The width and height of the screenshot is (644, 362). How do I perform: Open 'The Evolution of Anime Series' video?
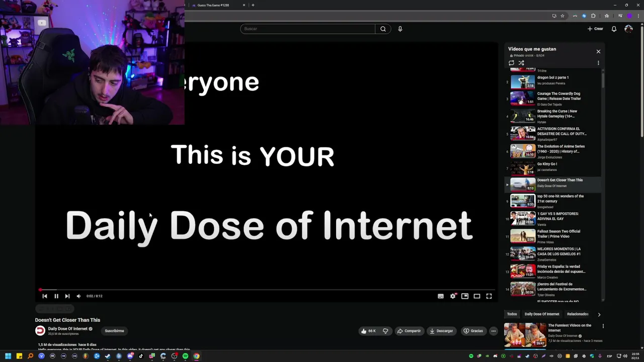[552, 151]
